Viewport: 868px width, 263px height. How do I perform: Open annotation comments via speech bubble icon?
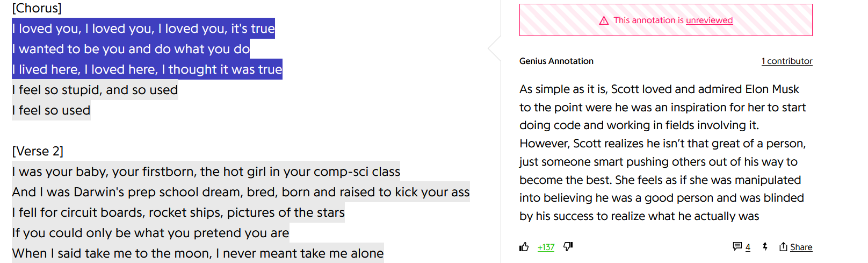click(x=737, y=246)
